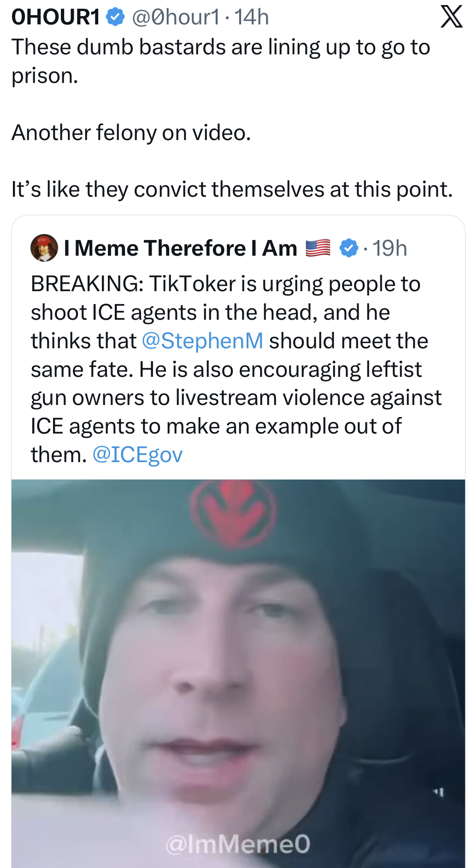
Task: Open the I Meme Therefore I Am profile name
Action: (x=181, y=248)
